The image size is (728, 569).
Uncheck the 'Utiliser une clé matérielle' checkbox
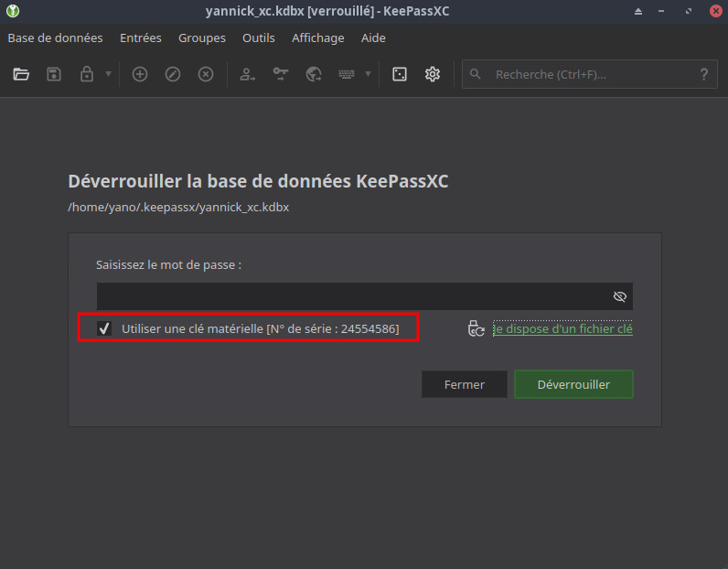(105, 328)
